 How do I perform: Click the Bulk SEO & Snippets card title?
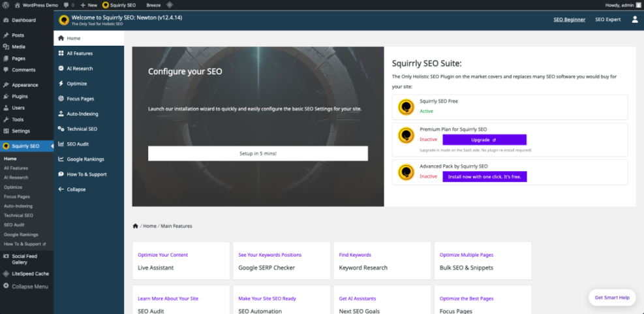tap(466, 268)
